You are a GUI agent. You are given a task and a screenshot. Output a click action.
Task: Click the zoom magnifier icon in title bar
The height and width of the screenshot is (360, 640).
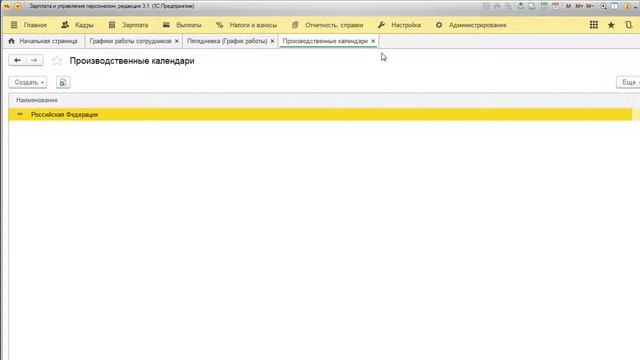click(x=604, y=6)
